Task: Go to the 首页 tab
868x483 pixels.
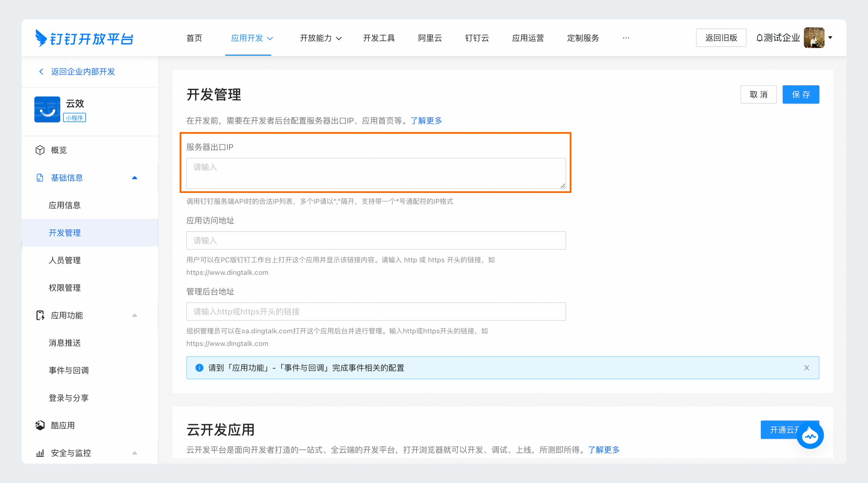Action: point(194,38)
